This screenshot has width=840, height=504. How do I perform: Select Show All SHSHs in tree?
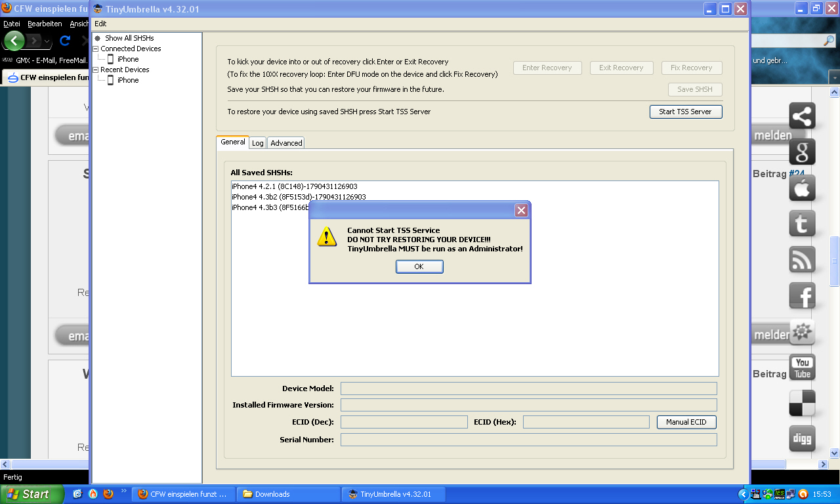(x=129, y=38)
